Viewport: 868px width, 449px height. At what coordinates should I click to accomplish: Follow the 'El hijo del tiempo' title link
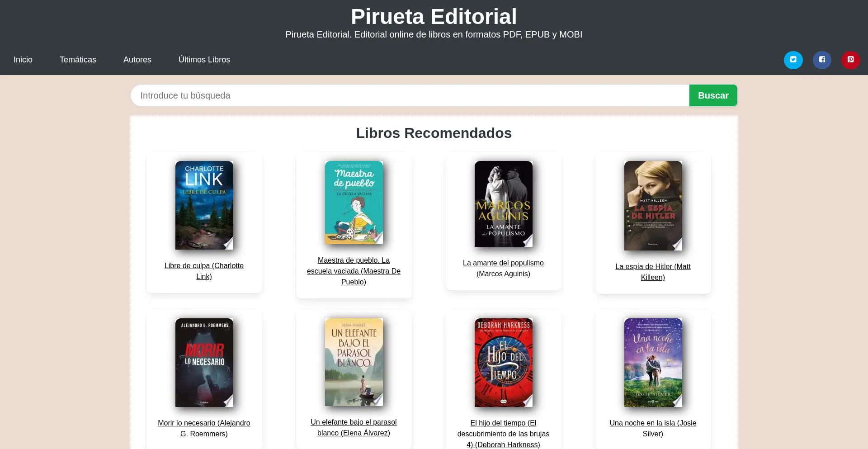click(x=503, y=434)
